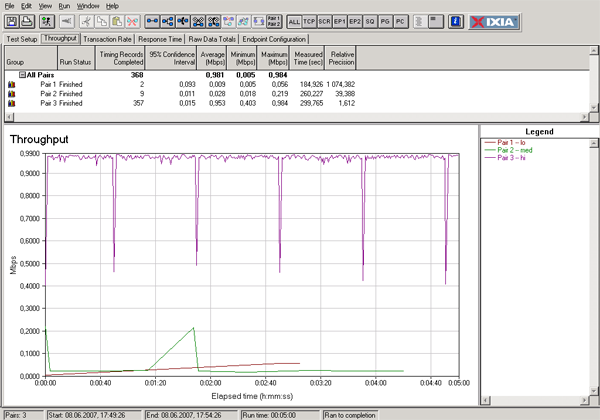Click the blue info icon
600x420 pixels.
(455, 20)
